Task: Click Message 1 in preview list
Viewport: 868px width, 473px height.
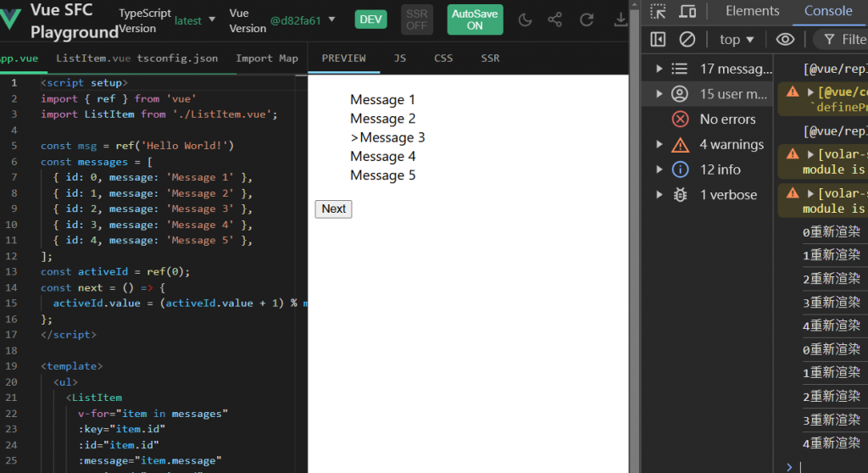Action: coord(382,100)
